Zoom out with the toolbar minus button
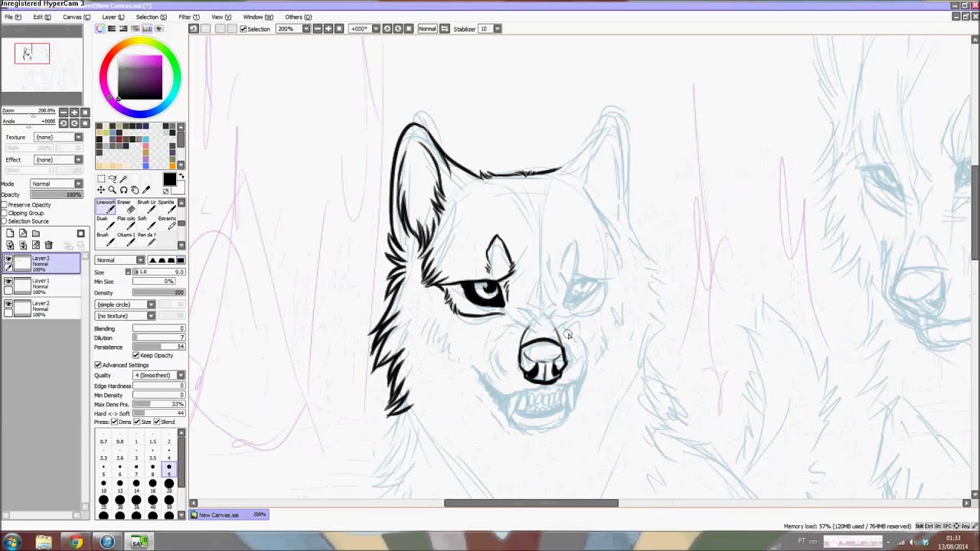This screenshot has height=551, width=980. point(318,29)
